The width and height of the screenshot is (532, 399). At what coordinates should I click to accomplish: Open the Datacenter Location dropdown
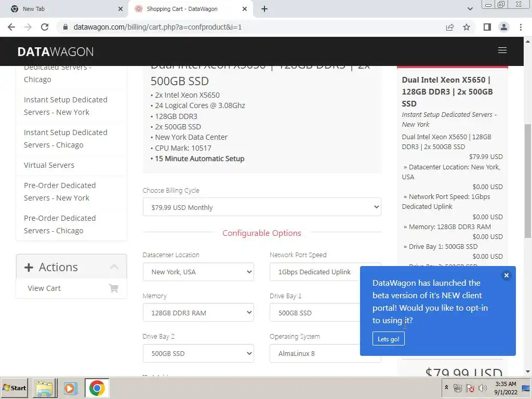point(198,272)
